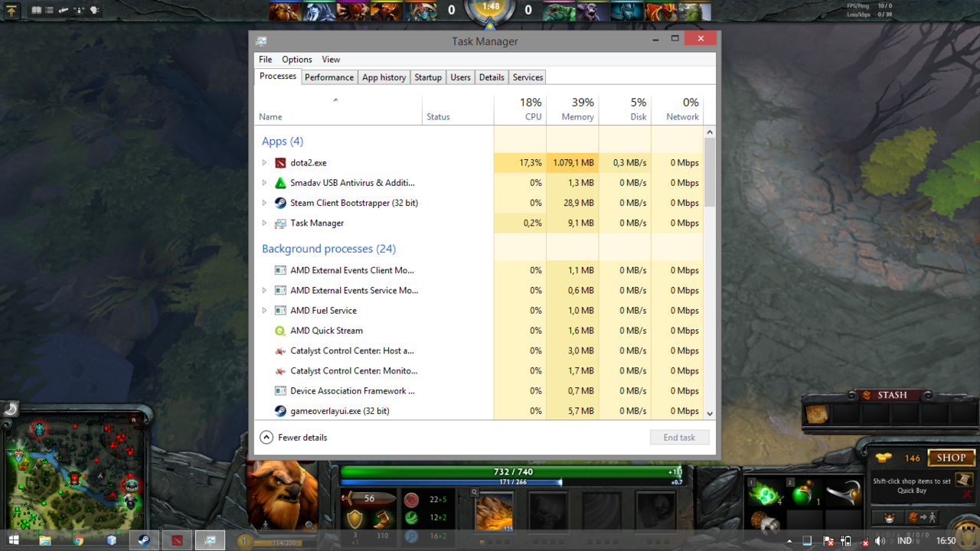Click the dota2.exe process icon

click(280, 163)
